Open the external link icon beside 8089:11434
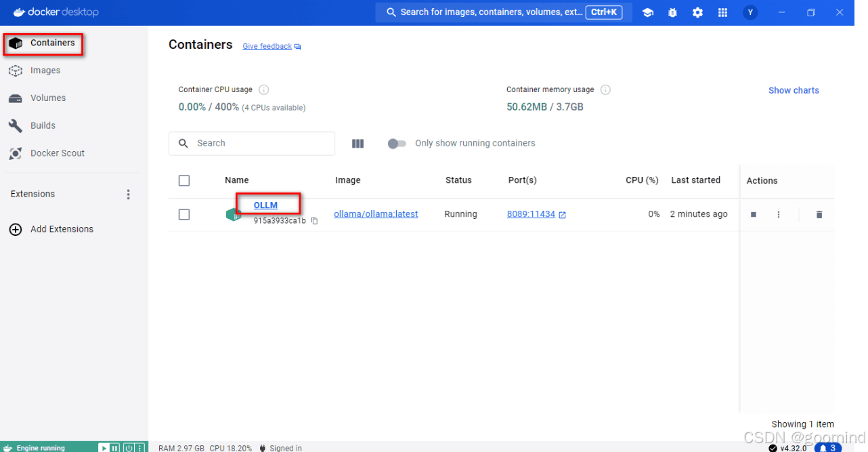The width and height of the screenshot is (868, 452). [x=562, y=215]
